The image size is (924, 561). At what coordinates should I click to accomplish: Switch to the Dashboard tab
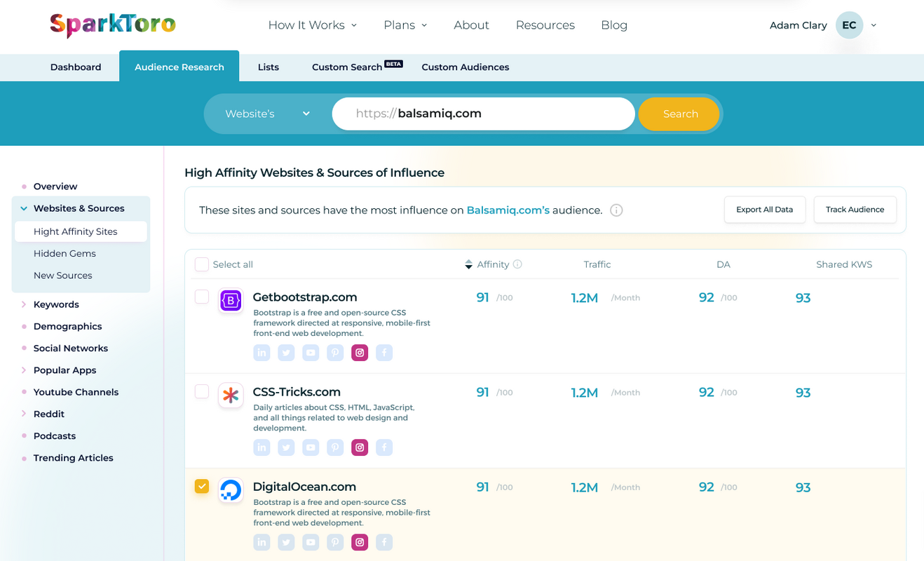tap(76, 67)
